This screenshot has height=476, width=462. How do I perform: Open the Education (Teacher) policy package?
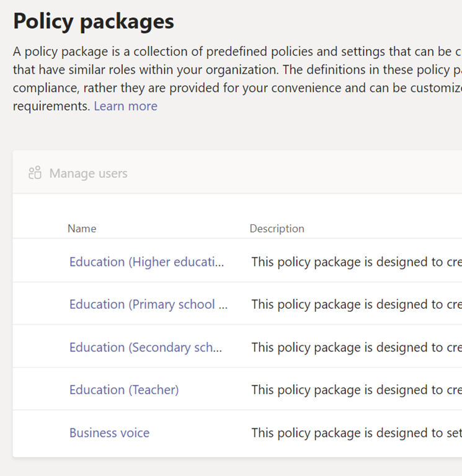click(x=124, y=390)
